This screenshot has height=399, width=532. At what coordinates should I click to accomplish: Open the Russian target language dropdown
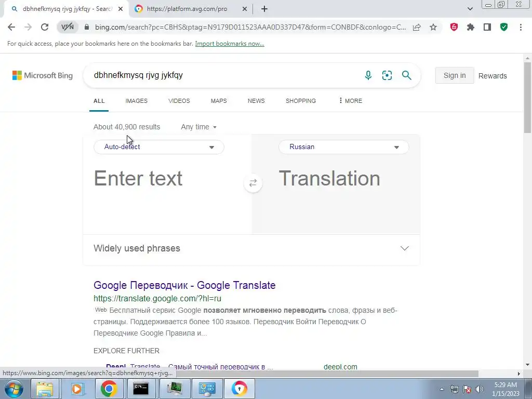pos(344,147)
